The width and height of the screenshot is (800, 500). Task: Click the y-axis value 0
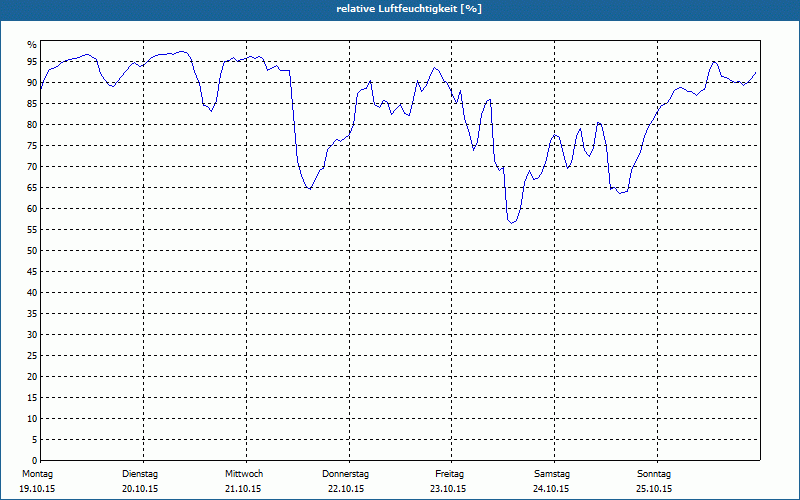35,461
